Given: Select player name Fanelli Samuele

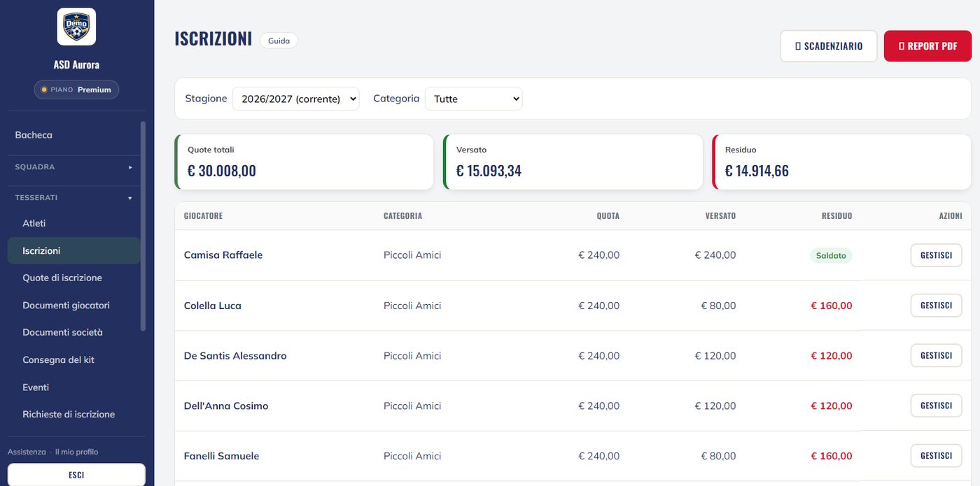Looking at the screenshot, I should [x=221, y=456].
